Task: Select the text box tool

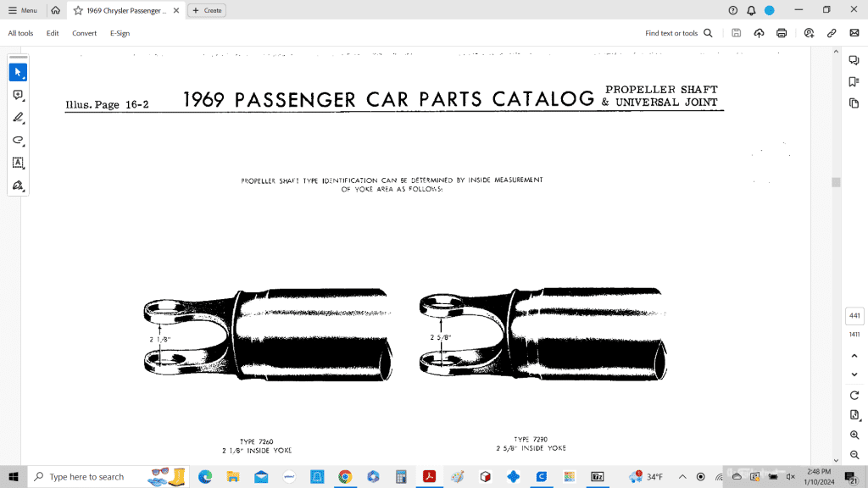Action: pos(18,163)
